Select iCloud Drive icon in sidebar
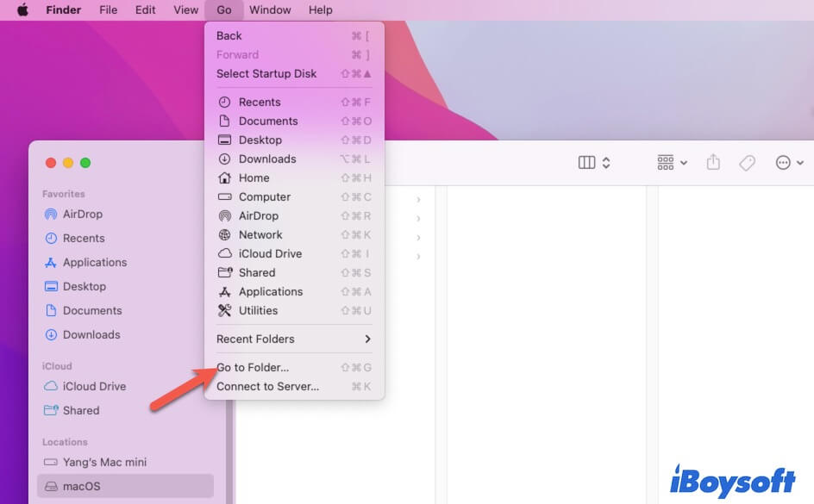814x504 pixels. tap(50, 386)
